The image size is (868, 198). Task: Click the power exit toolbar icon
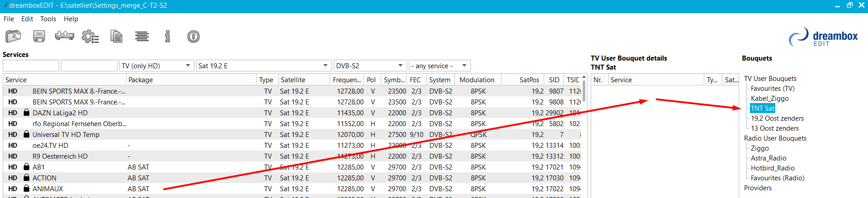[x=193, y=36]
